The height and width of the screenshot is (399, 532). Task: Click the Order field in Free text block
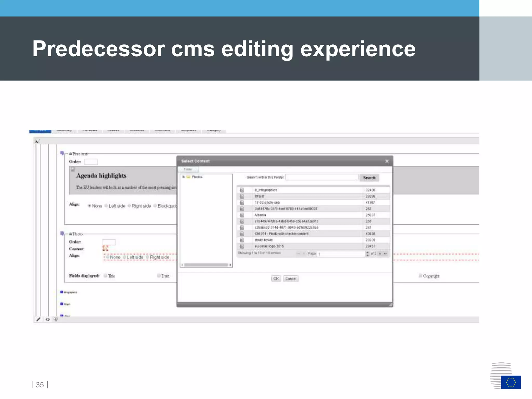[91, 162]
